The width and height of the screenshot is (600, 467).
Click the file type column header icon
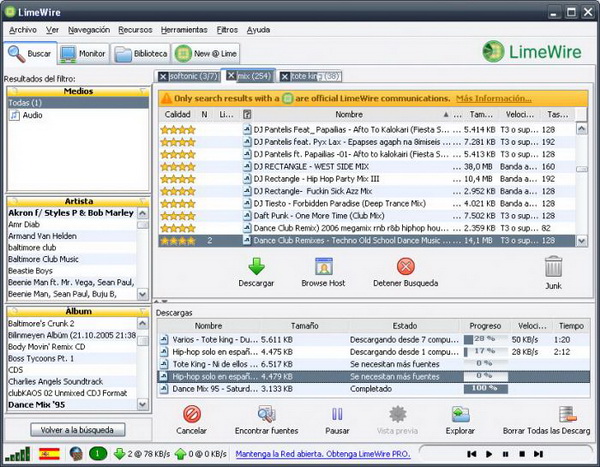pyautogui.click(x=247, y=114)
